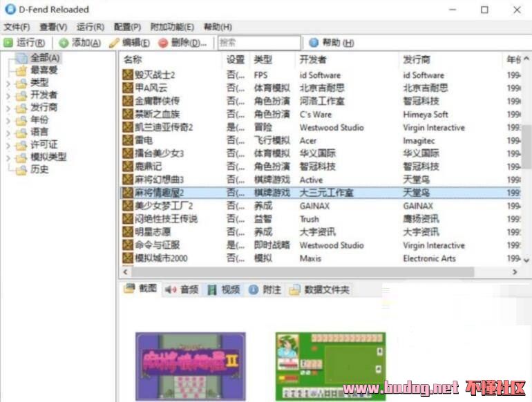Click the 添加 (Add) plus icon

64,43
